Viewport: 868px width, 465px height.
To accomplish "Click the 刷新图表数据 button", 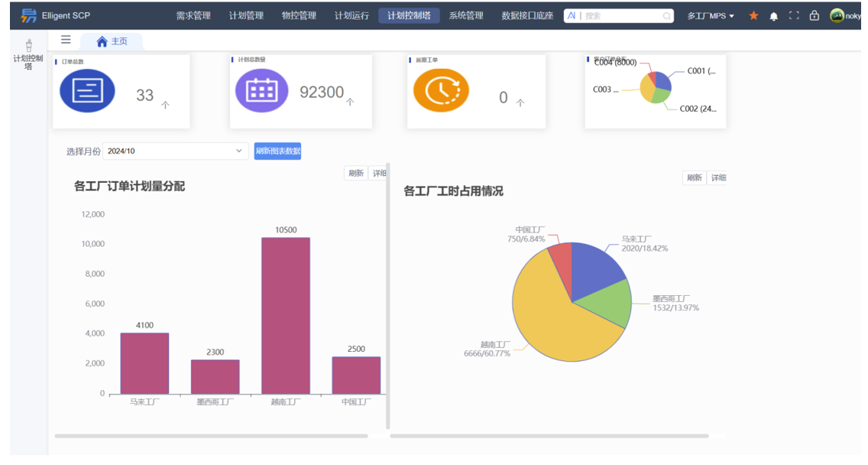I will [x=277, y=151].
